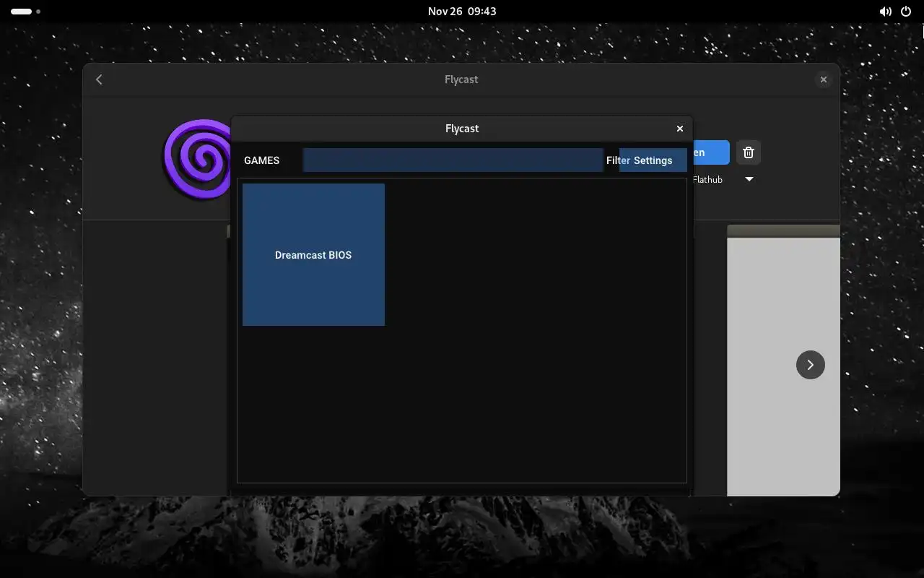
Task: Click the Filter search input field
Action: [x=453, y=160]
